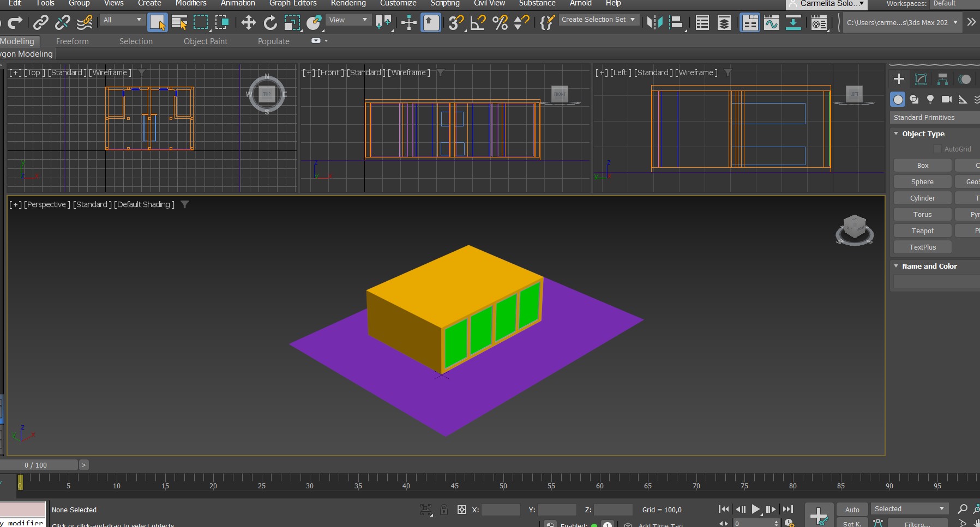Select the Cameras category icon
Viewport: 980px width, 527px height.
tap(947, 99)
